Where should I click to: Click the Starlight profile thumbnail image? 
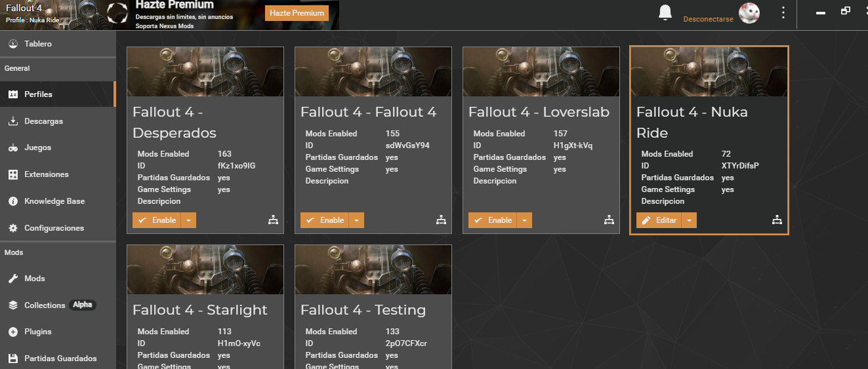[x=205, y=270]
